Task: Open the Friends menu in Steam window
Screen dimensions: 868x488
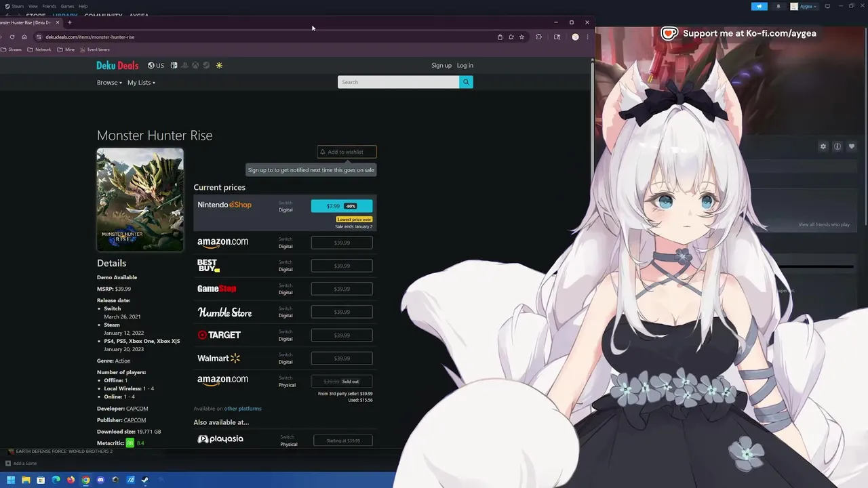Action: [x=49, y=6]
